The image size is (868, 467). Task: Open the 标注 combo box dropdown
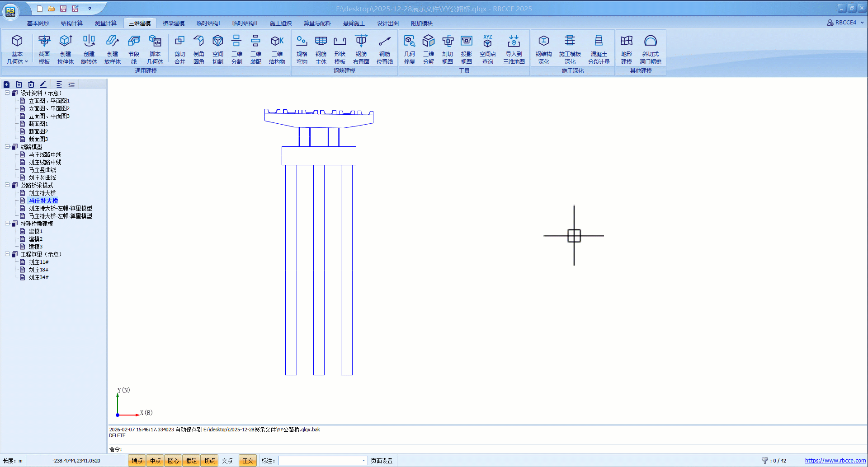[363, 461]
